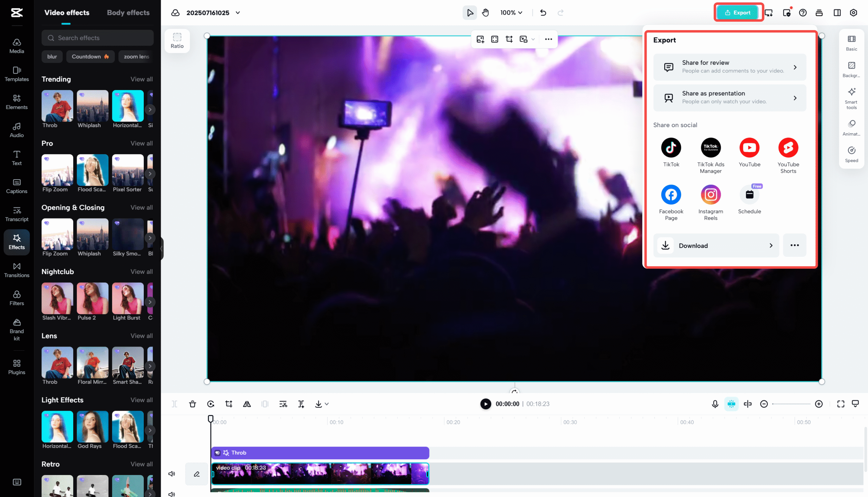Open canvas replace-media dropdown arrow
Screen dimensions: 868x497
[533, 39]
